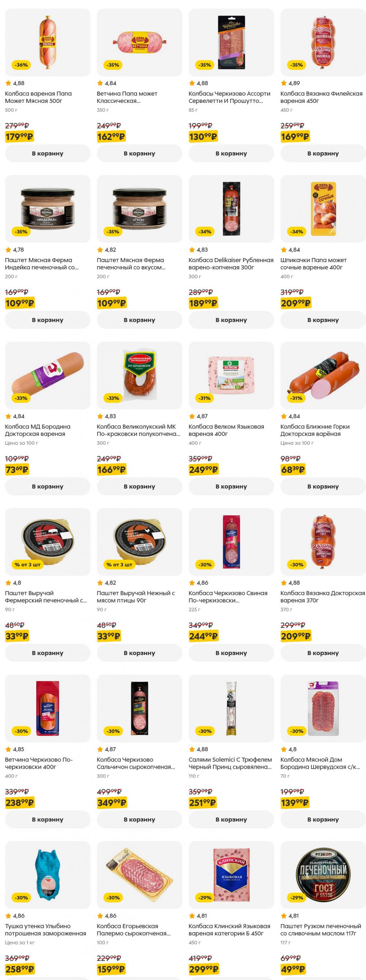Add Колбаса Вязанка Докторская 370г to cart
The width and height of the screenshot is (366, 980).
click(323, 653)
